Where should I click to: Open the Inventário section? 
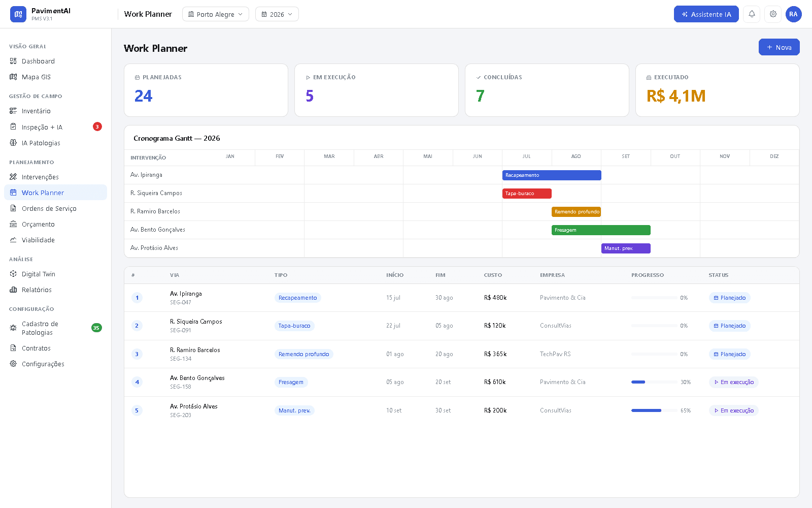coord(56,111)
